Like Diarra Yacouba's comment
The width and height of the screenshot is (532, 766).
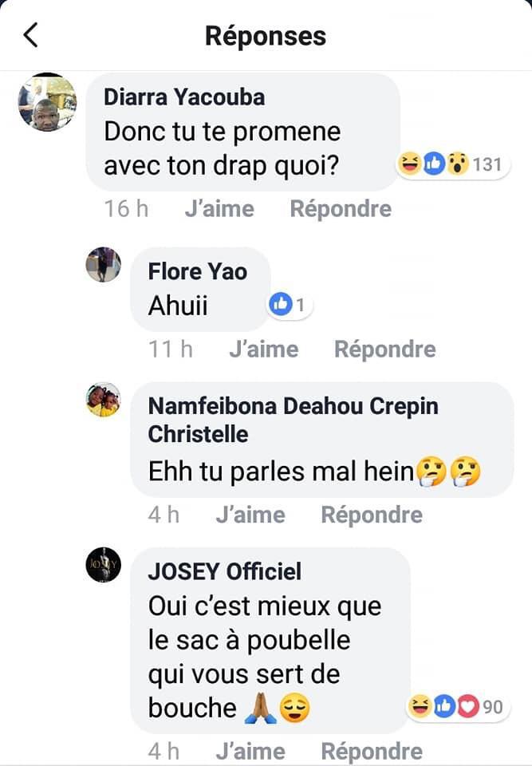point(219,209)
